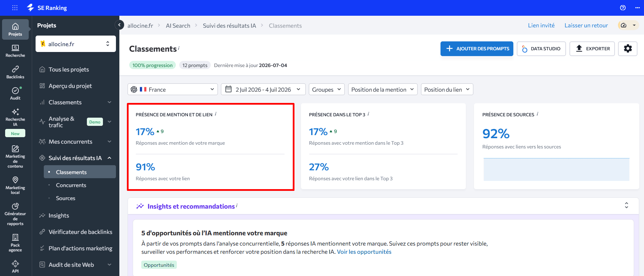The image size is (644, 276).
Task: Open Backlinks in the left rail
Action: coord(15,72)
